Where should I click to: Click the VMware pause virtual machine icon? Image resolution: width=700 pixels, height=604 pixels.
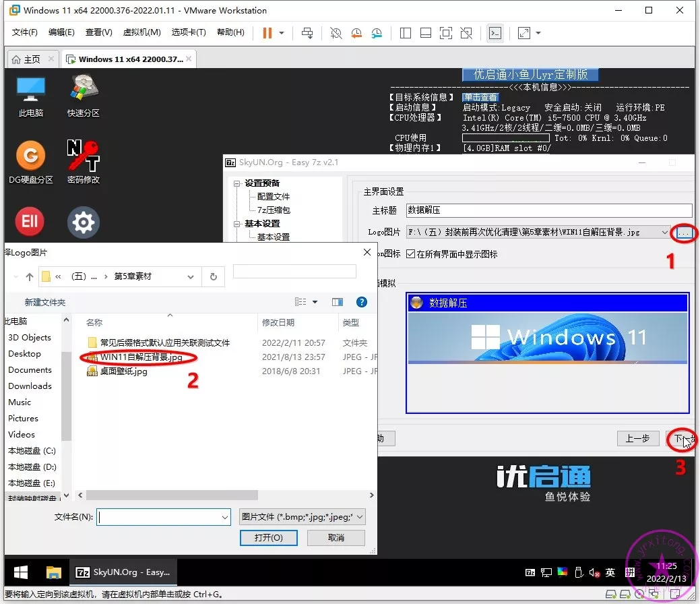point(267,33)
